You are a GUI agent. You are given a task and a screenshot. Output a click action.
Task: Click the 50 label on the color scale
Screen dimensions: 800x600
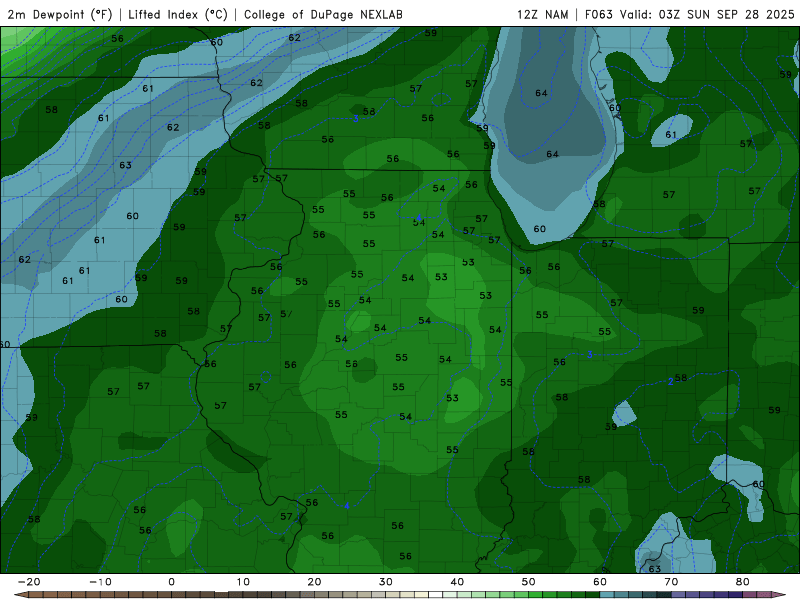[x=529, y=582]
